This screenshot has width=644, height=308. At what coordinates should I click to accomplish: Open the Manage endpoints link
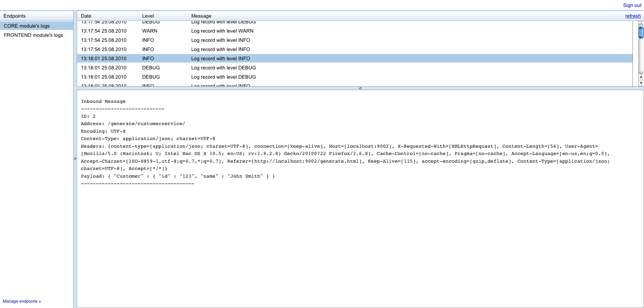(x=22, y=301)
